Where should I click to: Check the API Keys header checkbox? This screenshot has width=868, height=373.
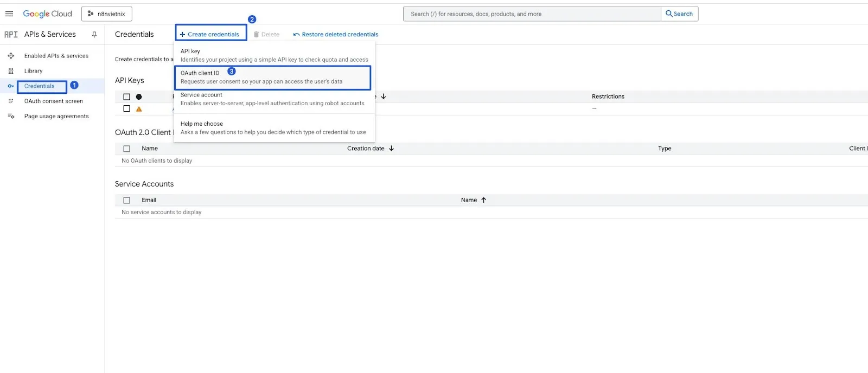coord(127,97)
